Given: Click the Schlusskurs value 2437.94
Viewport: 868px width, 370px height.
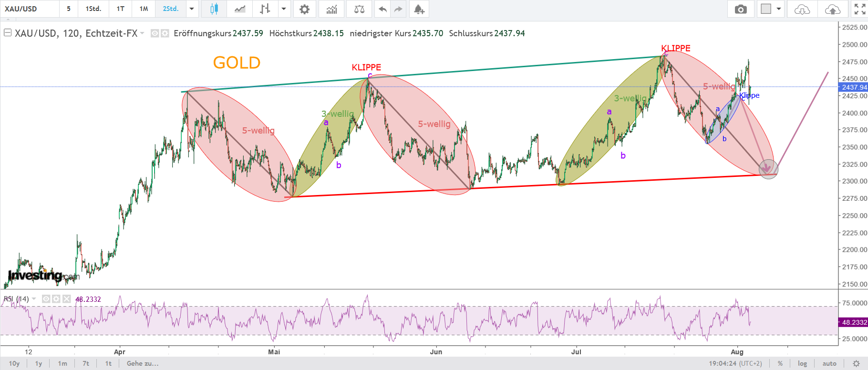Looking at the screenshot, I should 510,33.
